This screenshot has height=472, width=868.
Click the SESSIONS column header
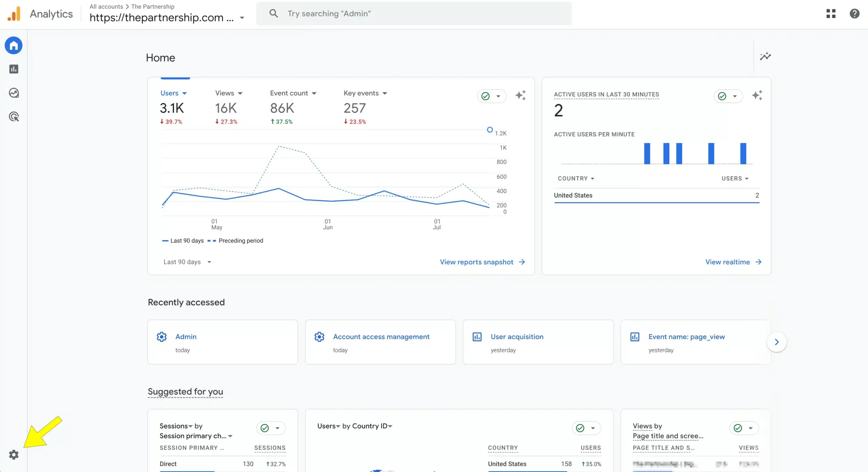click(x=270, y=448)
